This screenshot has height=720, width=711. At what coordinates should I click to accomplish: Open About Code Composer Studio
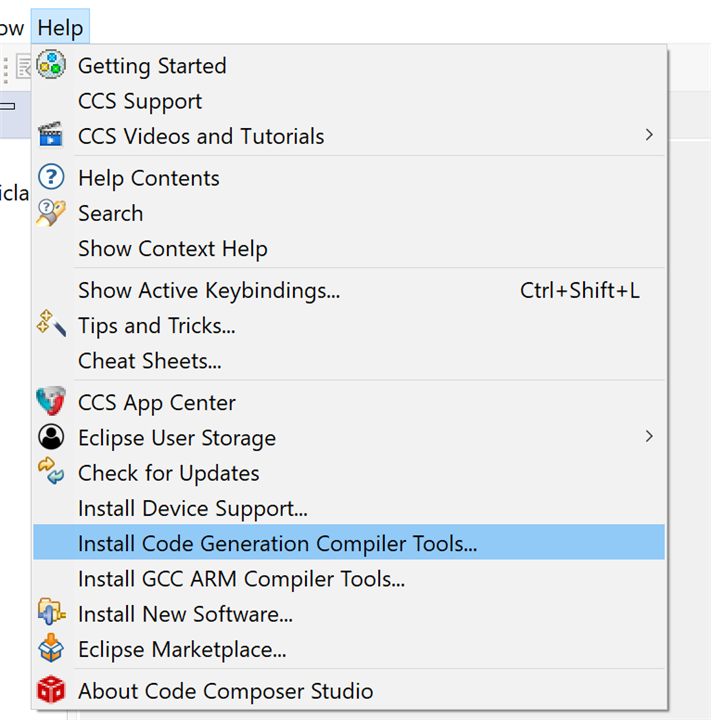coord(349,691)
